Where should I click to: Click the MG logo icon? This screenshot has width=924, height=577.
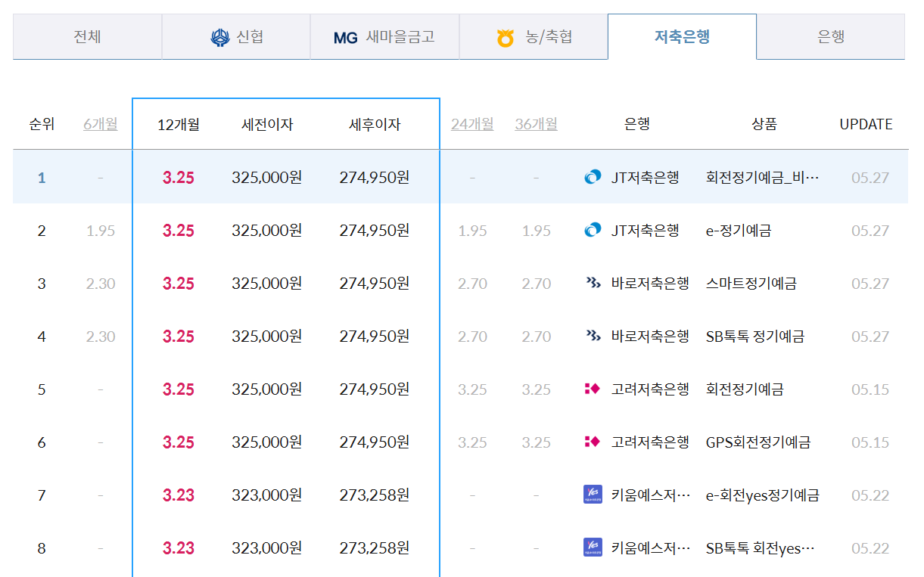coord(346,37)
